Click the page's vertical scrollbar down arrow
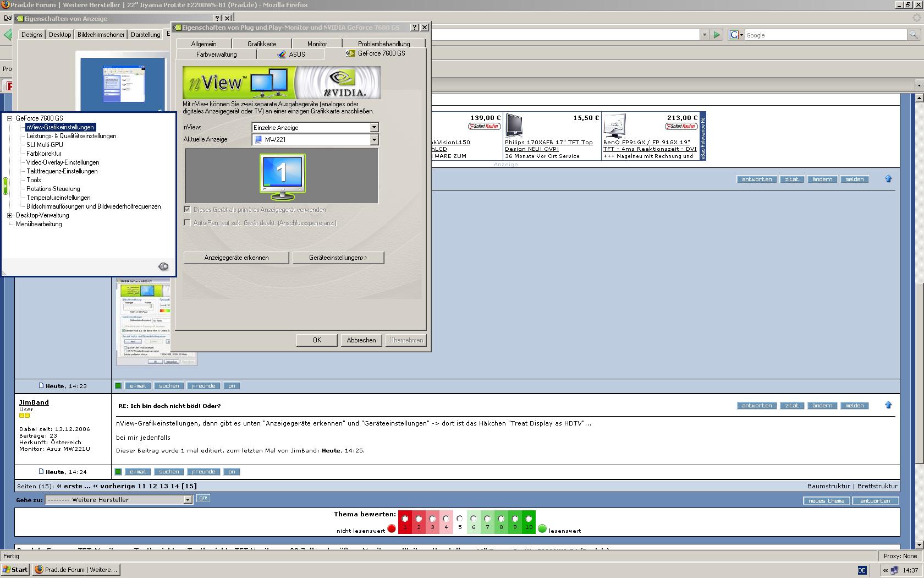Image resolution: width=924 pixels, height=578 pixels. click(919, 544)
